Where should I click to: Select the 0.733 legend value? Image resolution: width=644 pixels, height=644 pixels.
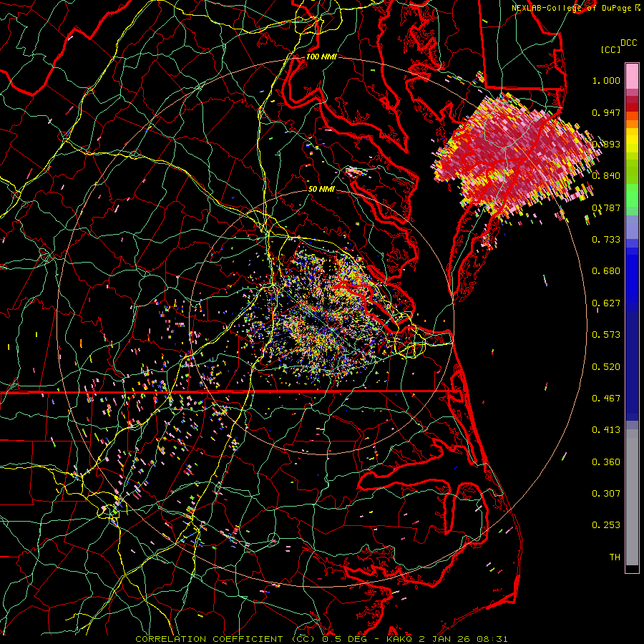tap(606, 240)
